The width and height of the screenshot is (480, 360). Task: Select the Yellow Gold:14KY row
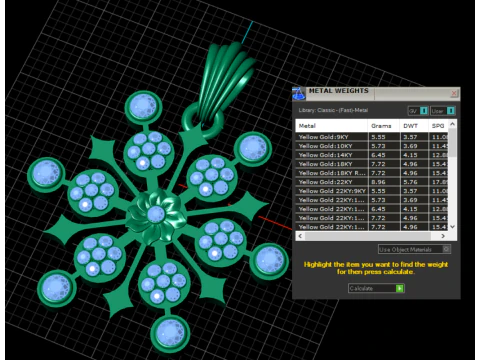(372, 155)
